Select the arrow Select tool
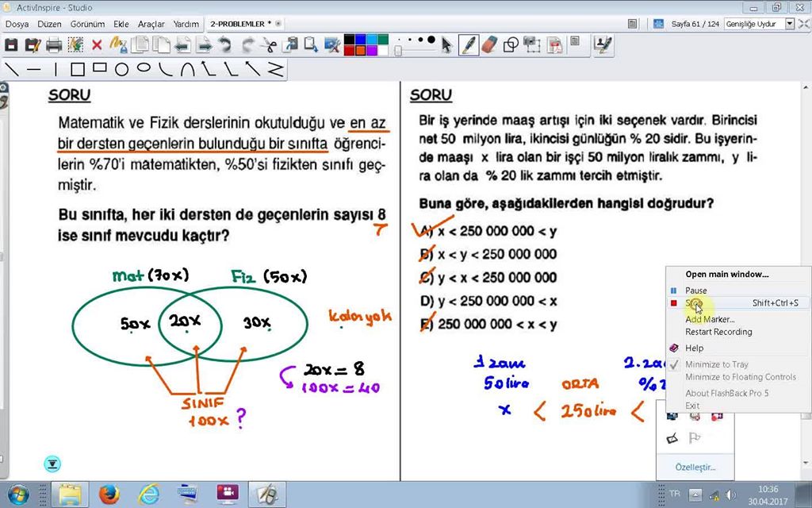Image resolution: width=812 pixels, height=508 pixels. pos(446,45)
